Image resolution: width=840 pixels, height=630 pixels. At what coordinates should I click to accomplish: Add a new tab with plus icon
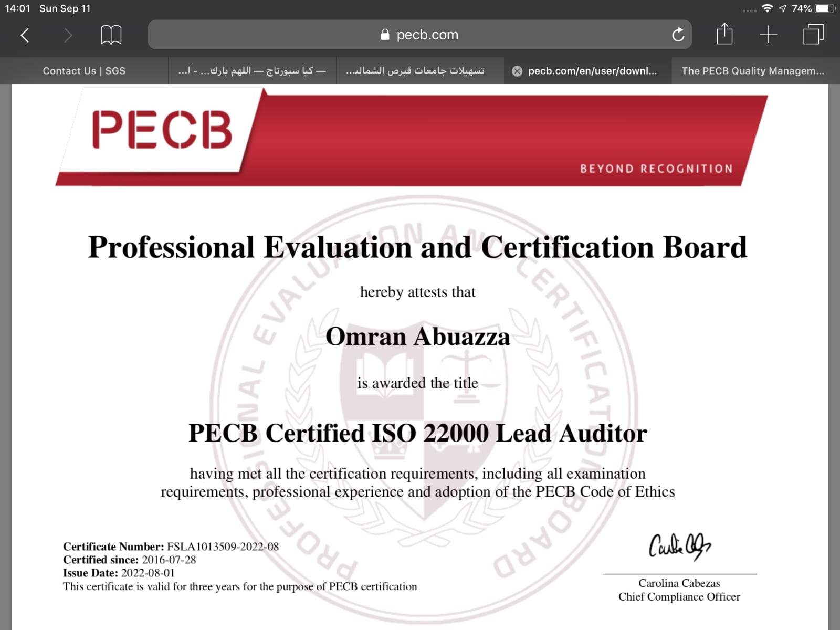point(768,35)
